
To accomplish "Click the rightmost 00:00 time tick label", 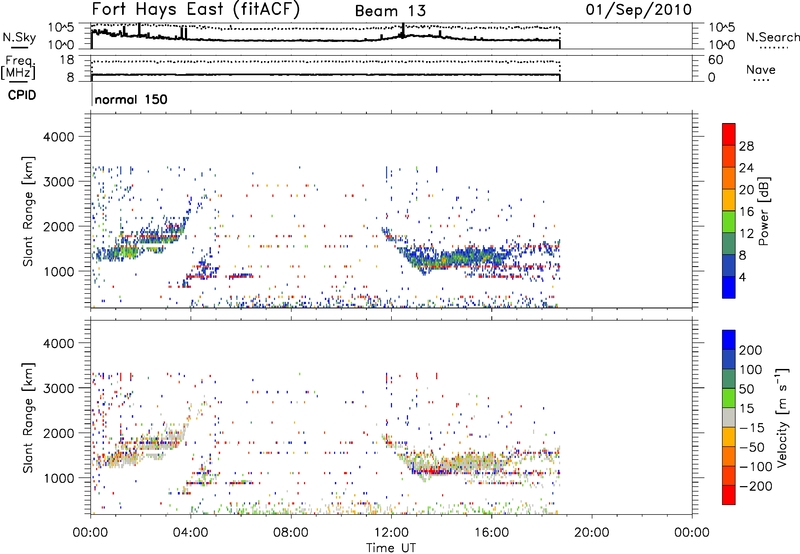I will 692,533.
